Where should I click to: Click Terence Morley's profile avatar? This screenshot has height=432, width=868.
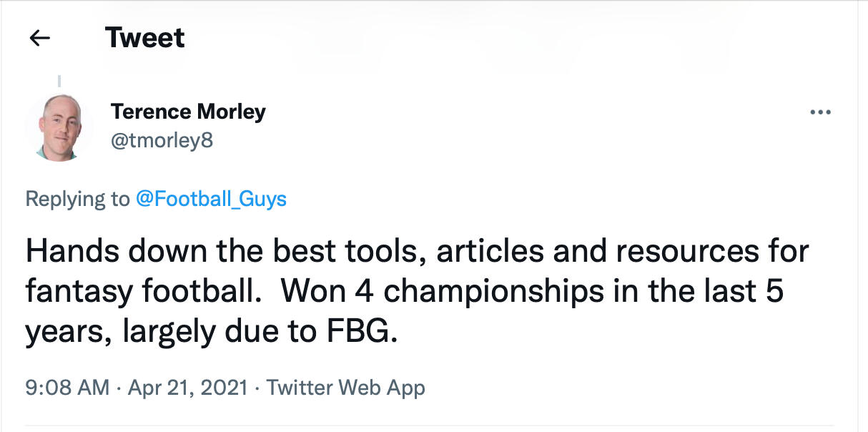click(x=59, y=127)
